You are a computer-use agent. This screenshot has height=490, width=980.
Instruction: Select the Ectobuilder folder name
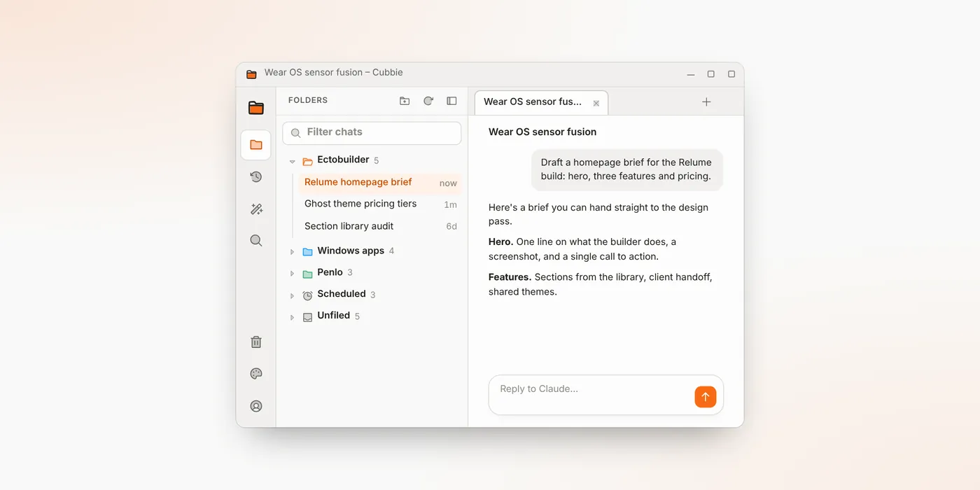tap(343, 160)
